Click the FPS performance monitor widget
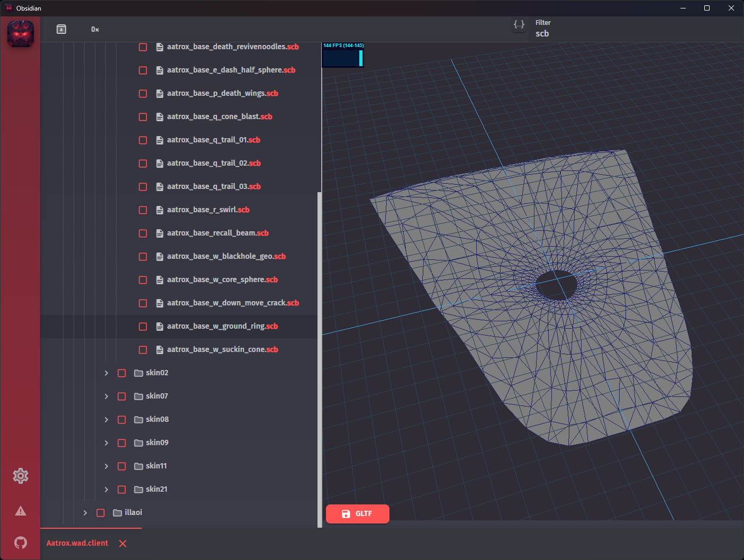The height and width of the screenshot is (560, 744). tap(343, 55)
